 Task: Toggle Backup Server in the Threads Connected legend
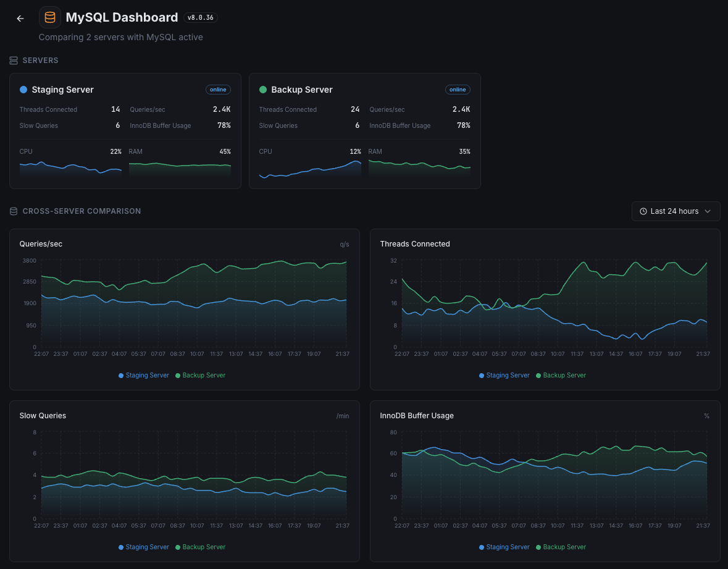[561, 375]
